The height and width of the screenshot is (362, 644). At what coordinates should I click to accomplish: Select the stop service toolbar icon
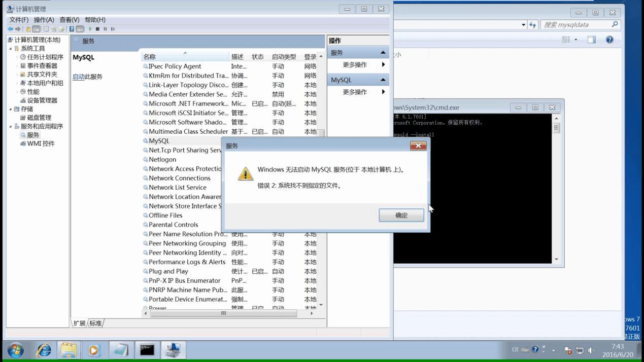click(x=97, y=29)
